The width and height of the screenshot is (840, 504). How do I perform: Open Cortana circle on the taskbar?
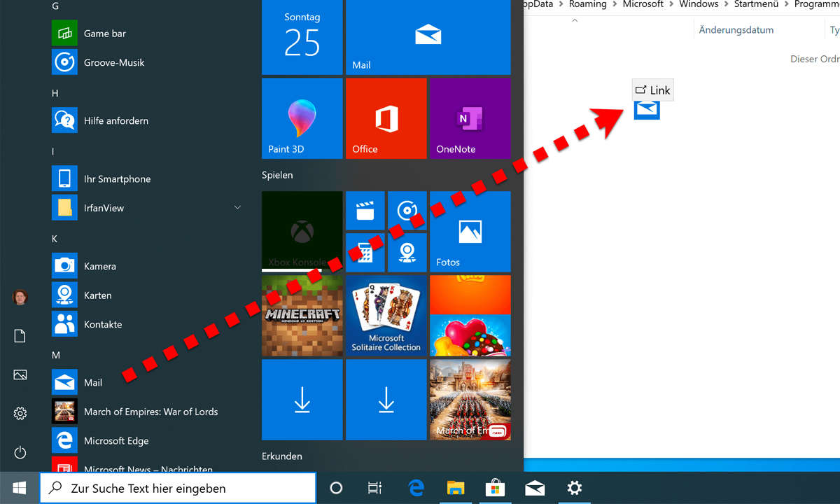[x=336, y=488]
